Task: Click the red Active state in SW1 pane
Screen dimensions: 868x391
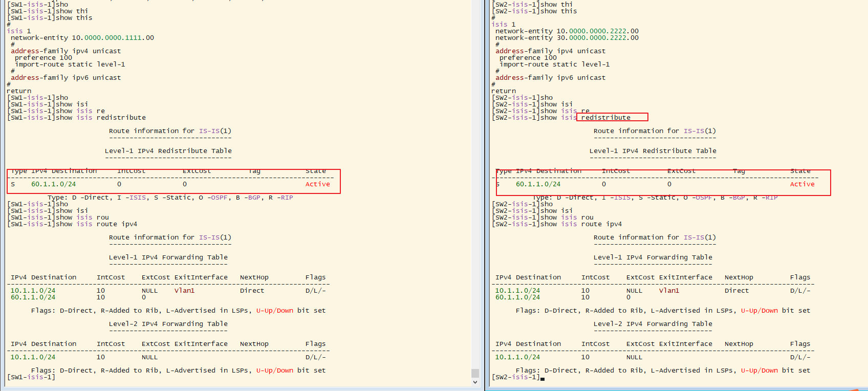Action: (317, 184)
